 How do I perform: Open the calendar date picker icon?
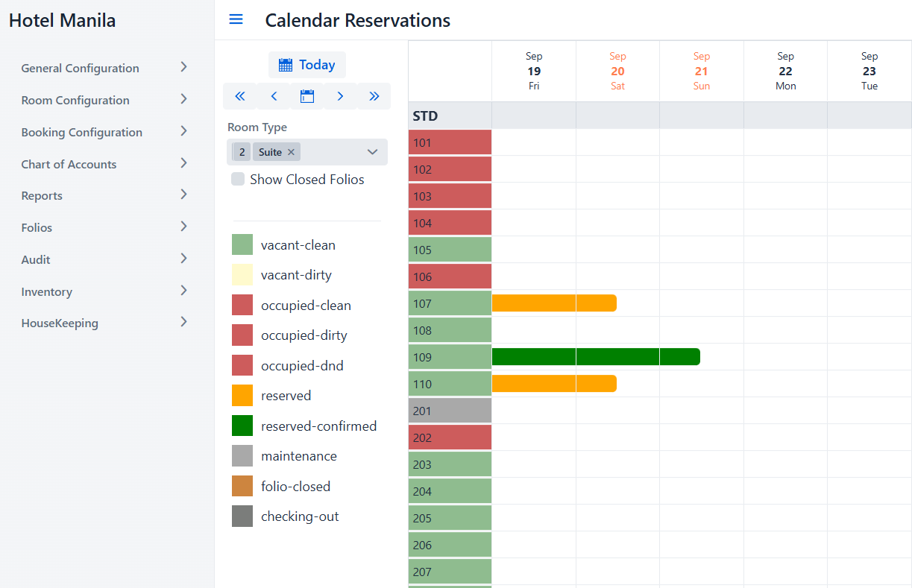point(307,96)
